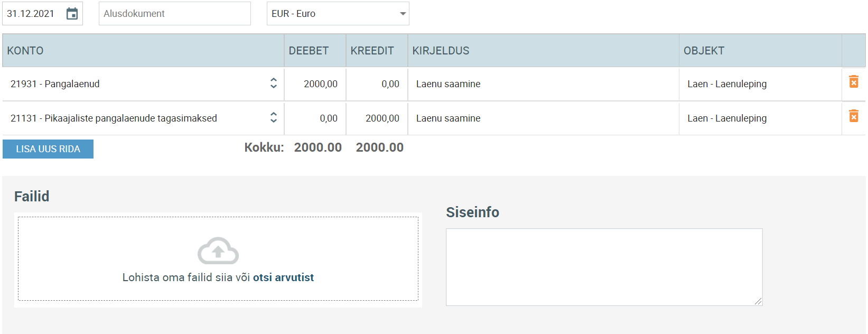
Task: Edit debit amount 2000,00 in first row
Action: [x=315, y=84]
